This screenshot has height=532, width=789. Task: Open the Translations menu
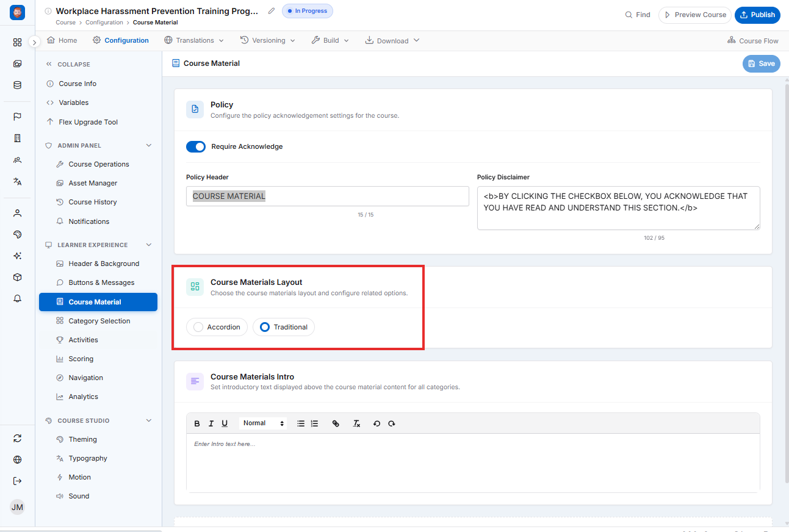click(194, 40)
